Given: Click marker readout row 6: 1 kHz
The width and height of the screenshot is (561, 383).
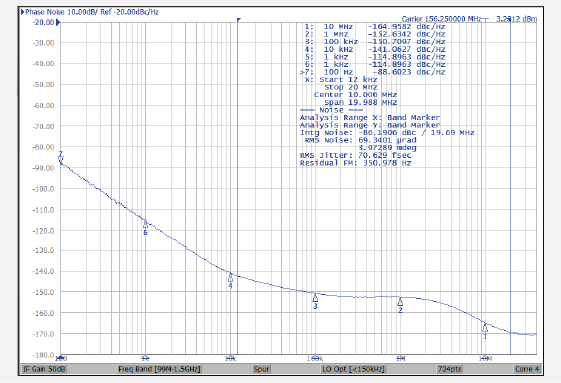Looking at the screenshot, I should [375, 64].
